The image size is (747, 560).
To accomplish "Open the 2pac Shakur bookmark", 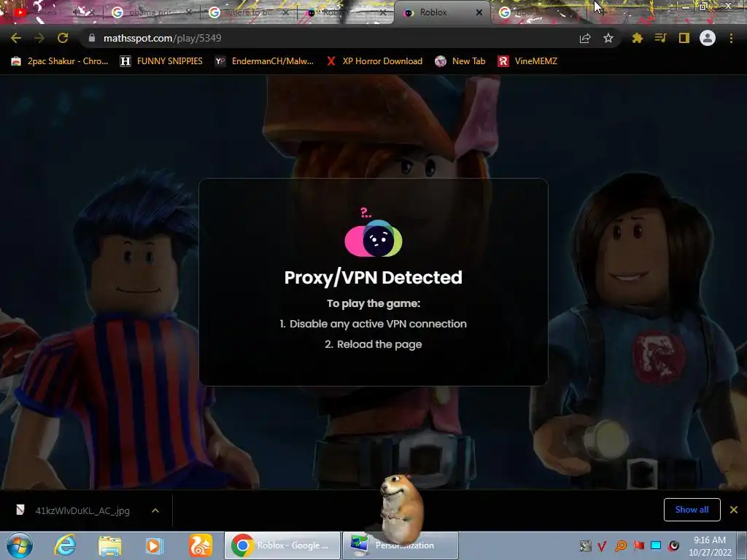I will pos(60,61).
